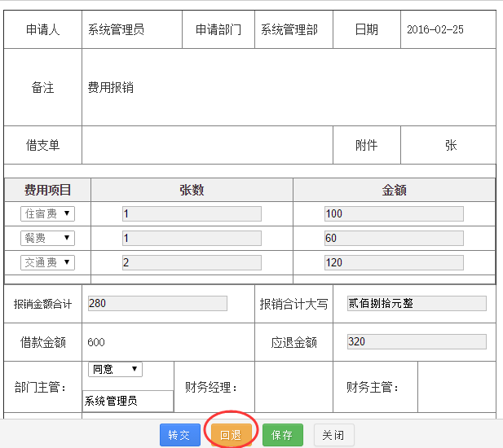The height and width of the screenshot is (448, 503).
Task: Select the 费用报销 remark text
Action: coord(111,87)
